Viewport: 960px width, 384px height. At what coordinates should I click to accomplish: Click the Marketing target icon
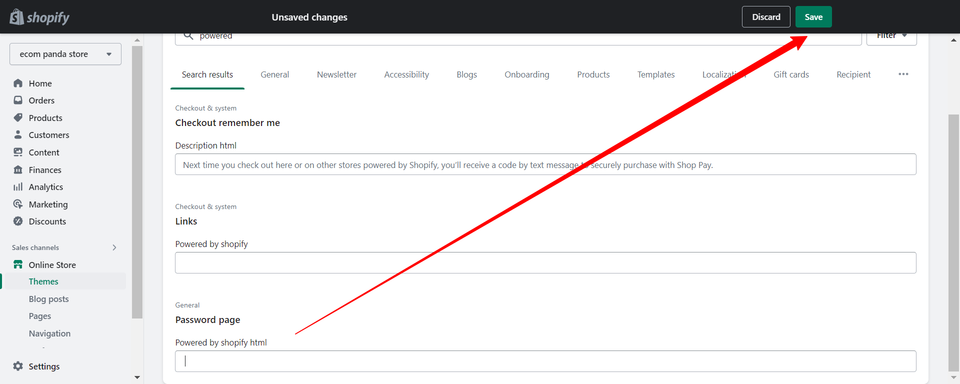click(18, 205)
